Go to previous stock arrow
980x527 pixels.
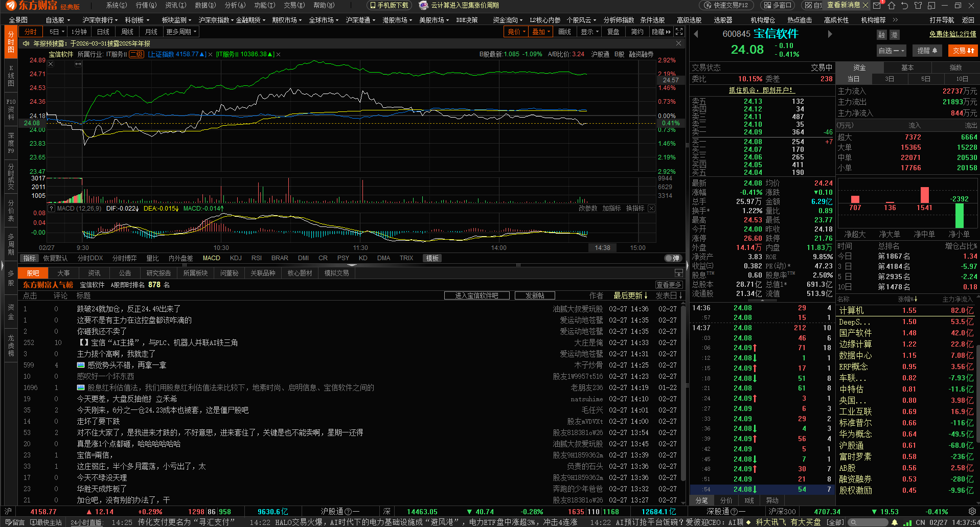(x=696, y=34)
